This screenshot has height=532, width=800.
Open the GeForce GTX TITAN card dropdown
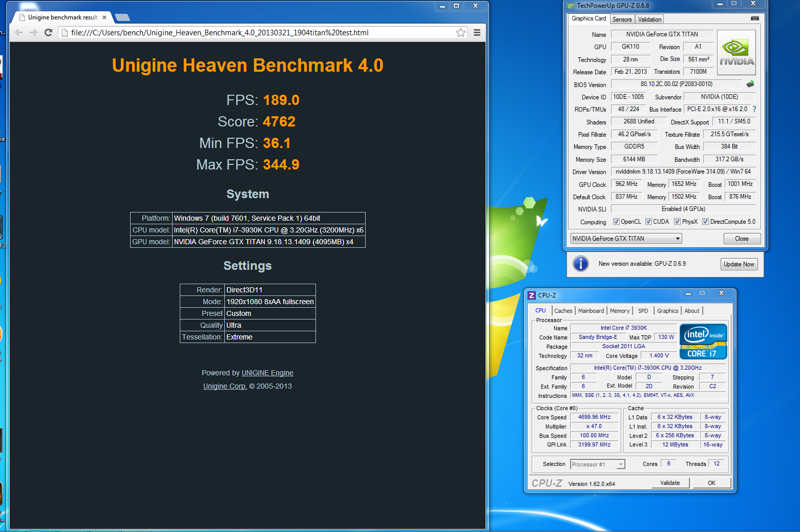click(x=626, y=239)
